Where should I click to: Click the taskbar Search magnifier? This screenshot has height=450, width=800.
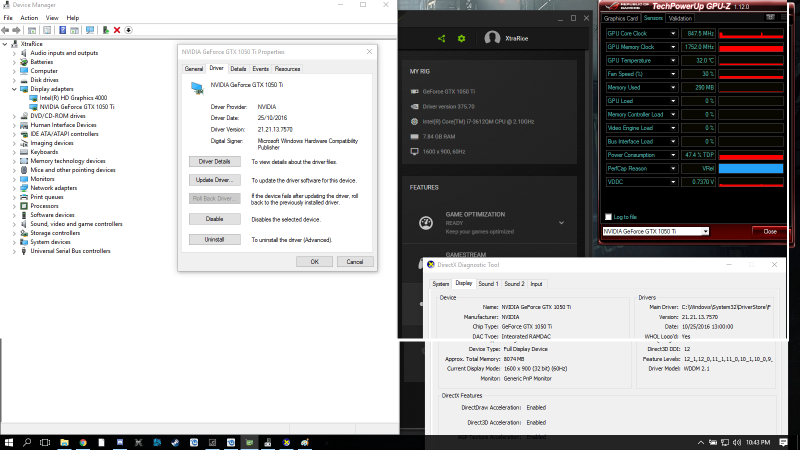coord(27,442)
